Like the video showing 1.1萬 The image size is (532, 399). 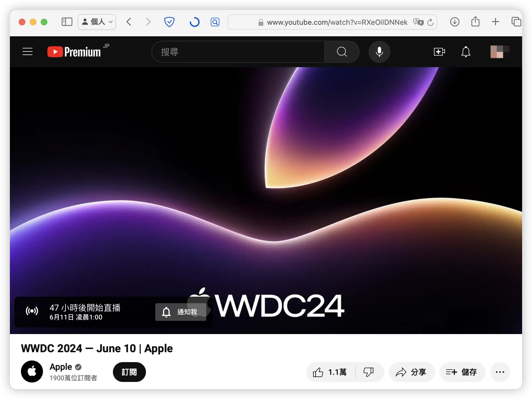pyautogui.click(x=331, y=372)
